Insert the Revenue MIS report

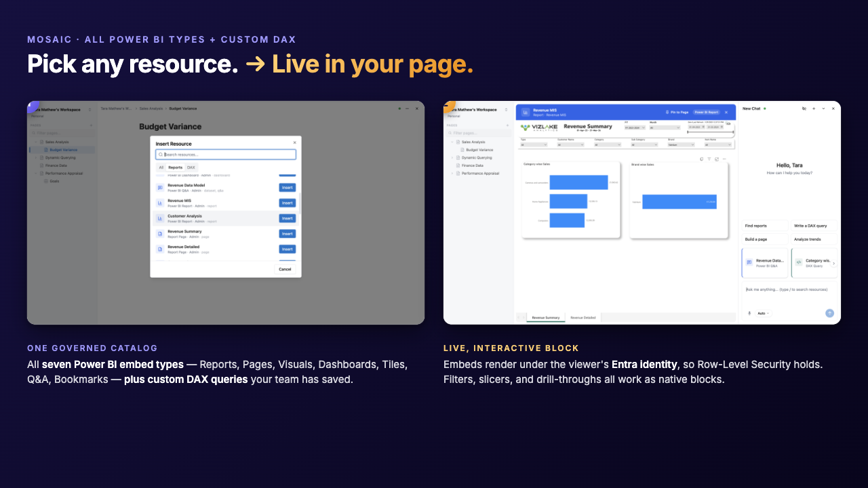(288, 203)
